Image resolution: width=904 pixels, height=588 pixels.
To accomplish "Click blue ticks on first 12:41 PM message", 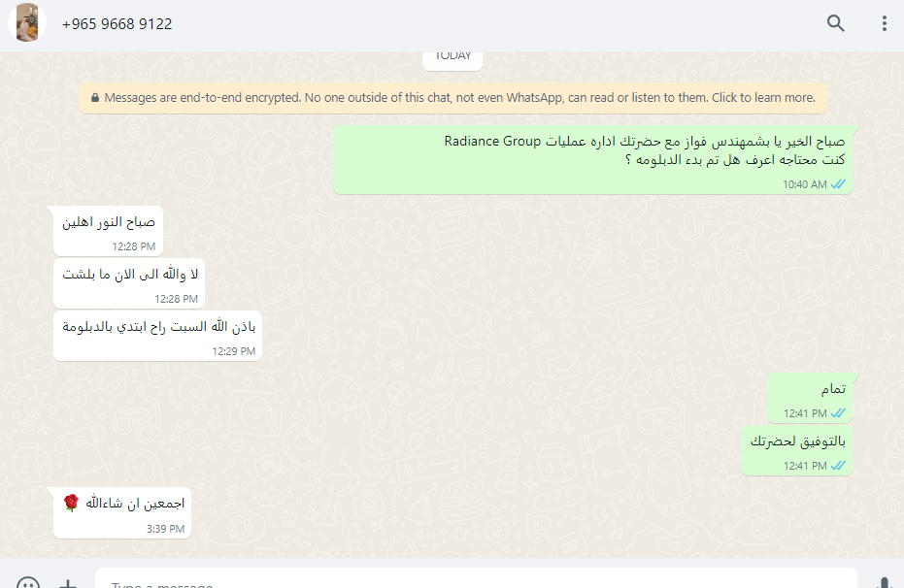I will tap(838, 413).
